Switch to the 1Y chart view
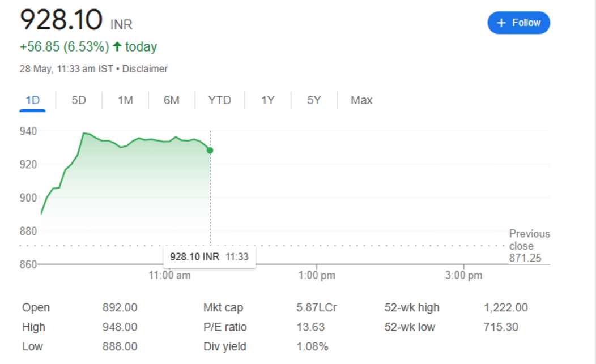Image resolution: width=596 pixels, height=364 pixels. pyautogui.click(x=267, y=100)
